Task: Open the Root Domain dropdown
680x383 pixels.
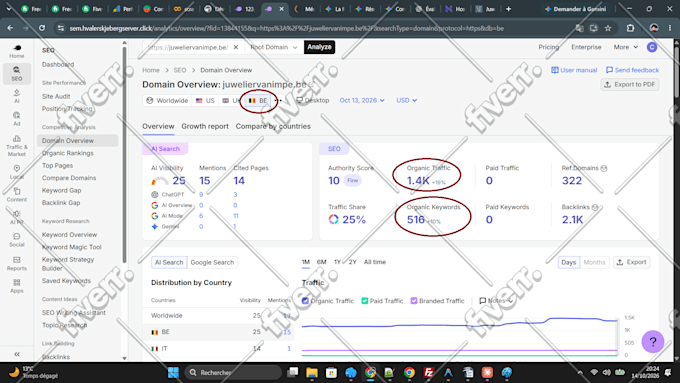Action: 274,47
